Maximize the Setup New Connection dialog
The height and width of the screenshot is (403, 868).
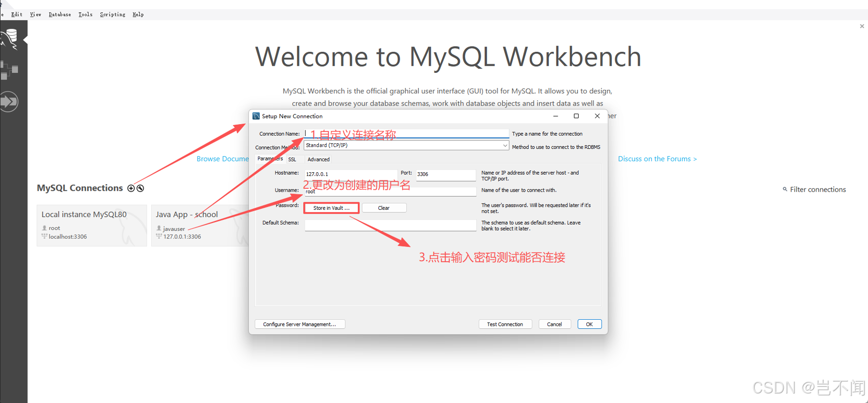pyautogui.click(x=576, y=116)
